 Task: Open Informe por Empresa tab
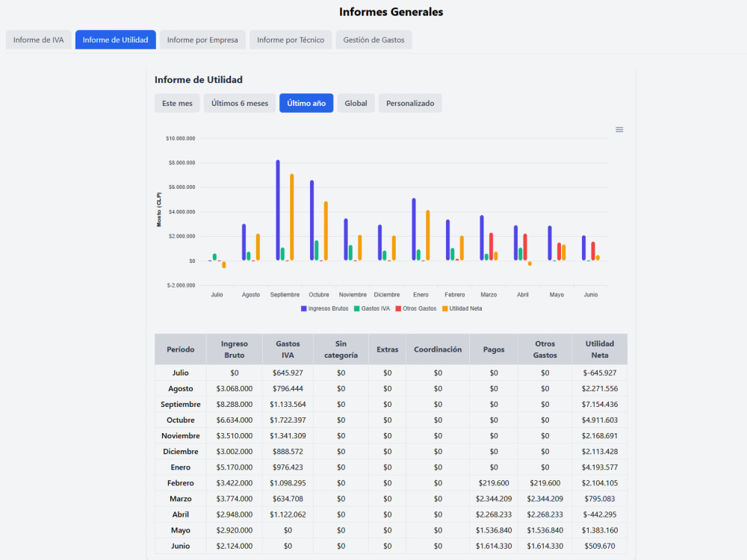click(202, 40)
